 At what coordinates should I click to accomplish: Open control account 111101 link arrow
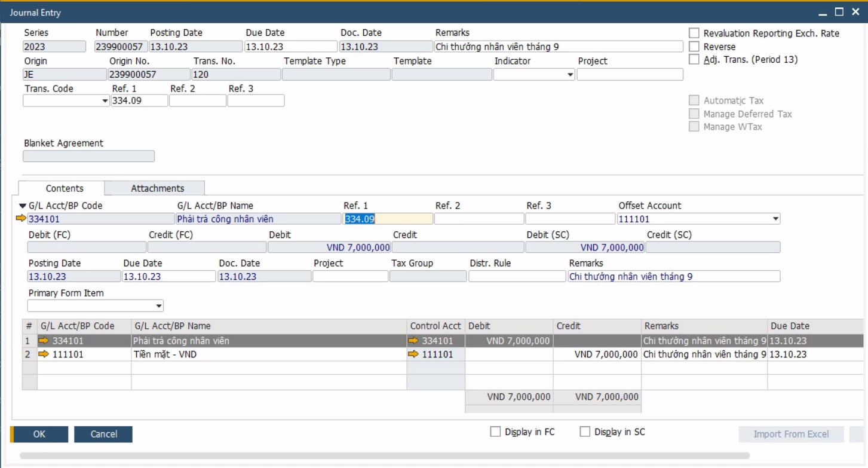(413, 354)
